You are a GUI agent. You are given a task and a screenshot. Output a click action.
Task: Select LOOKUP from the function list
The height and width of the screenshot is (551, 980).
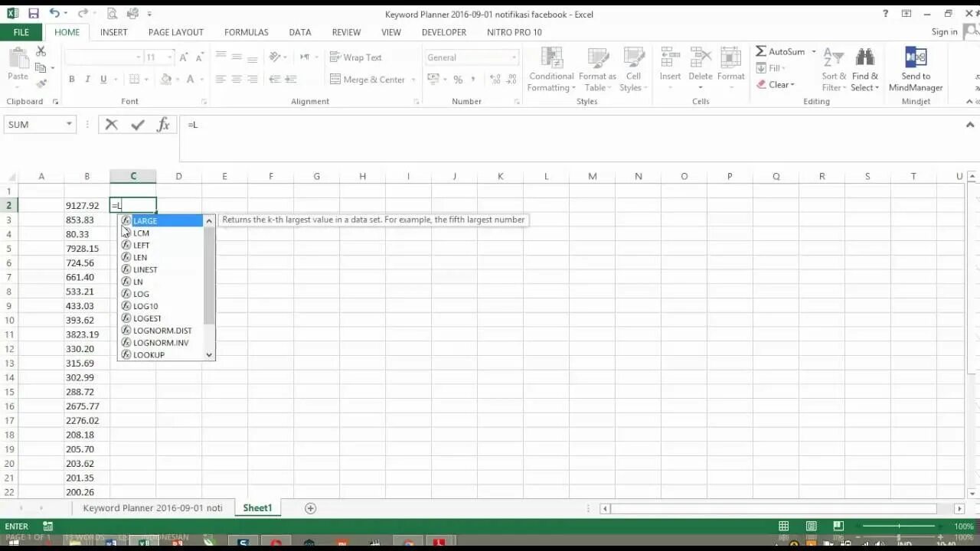coord(161,355)
